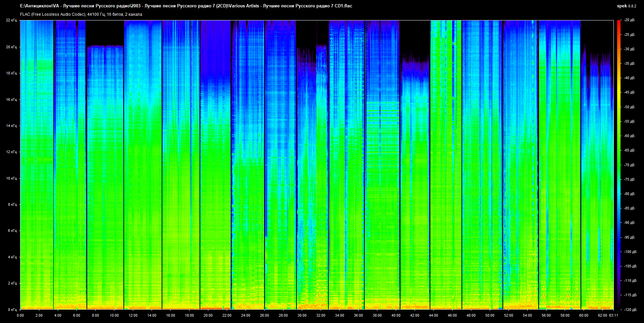
Task: Select the 22:00 mark on the time axis
Action: click(x=227, y=315)
